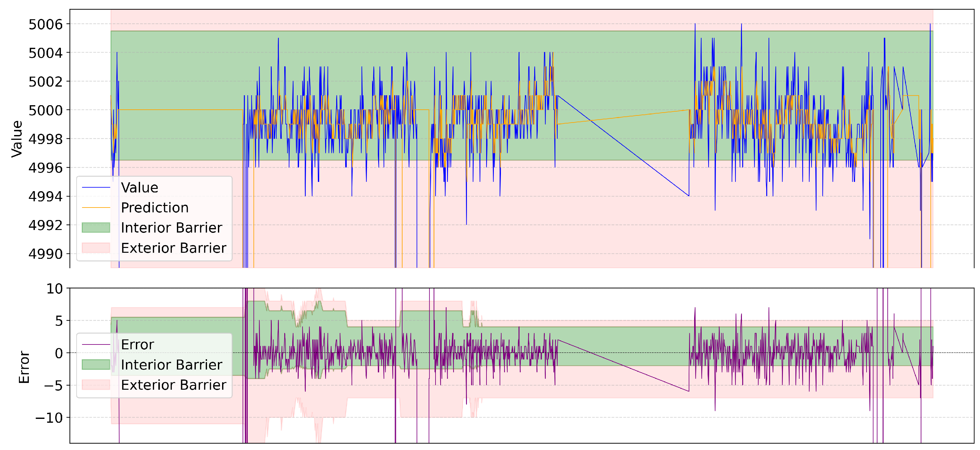Click the orange Prediction line legend marker
Screen dimensions: 980x450
(x=96, y=208)
